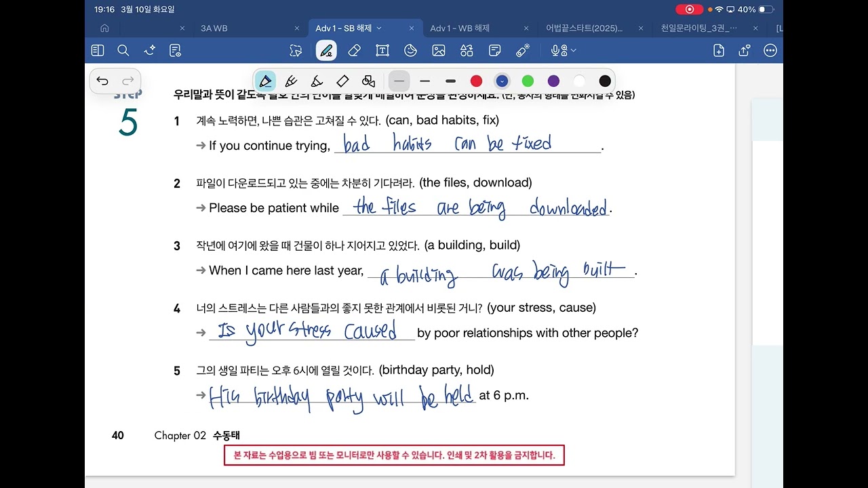Viewport: 868px width, 488px height.
Task: Pick the red pen color
Action: point(477,81)
